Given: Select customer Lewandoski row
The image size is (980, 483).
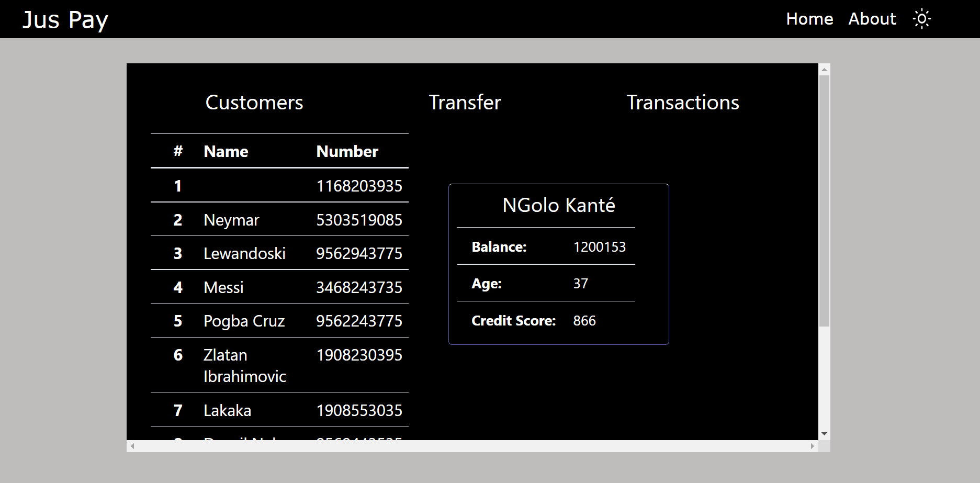Looking at the screenshot, I should coord(279,253).
